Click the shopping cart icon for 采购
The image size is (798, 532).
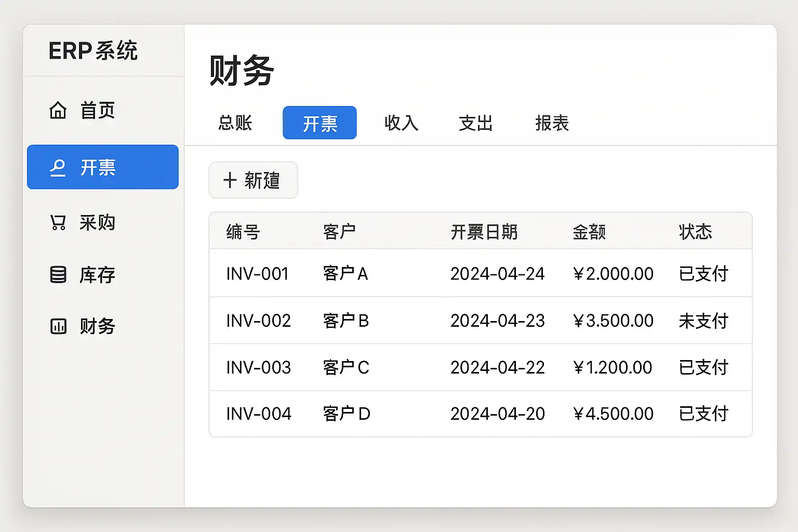pos(58,222)
